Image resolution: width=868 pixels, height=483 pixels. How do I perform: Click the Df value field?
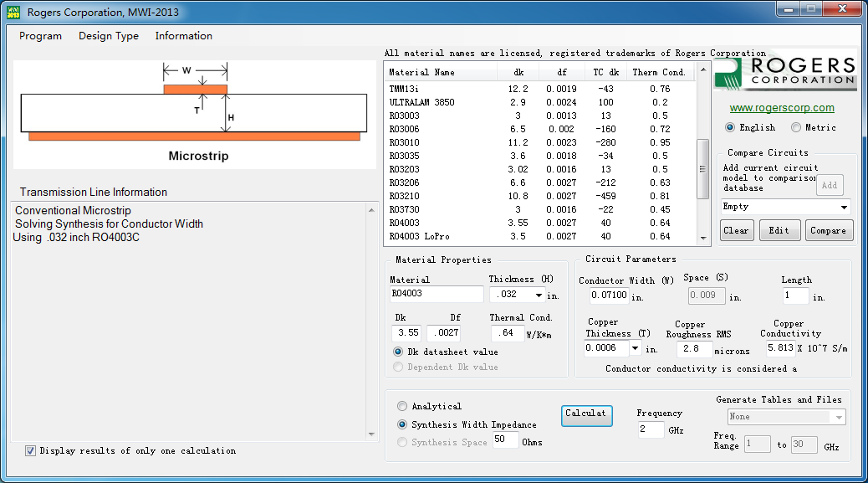pos(444,333)
